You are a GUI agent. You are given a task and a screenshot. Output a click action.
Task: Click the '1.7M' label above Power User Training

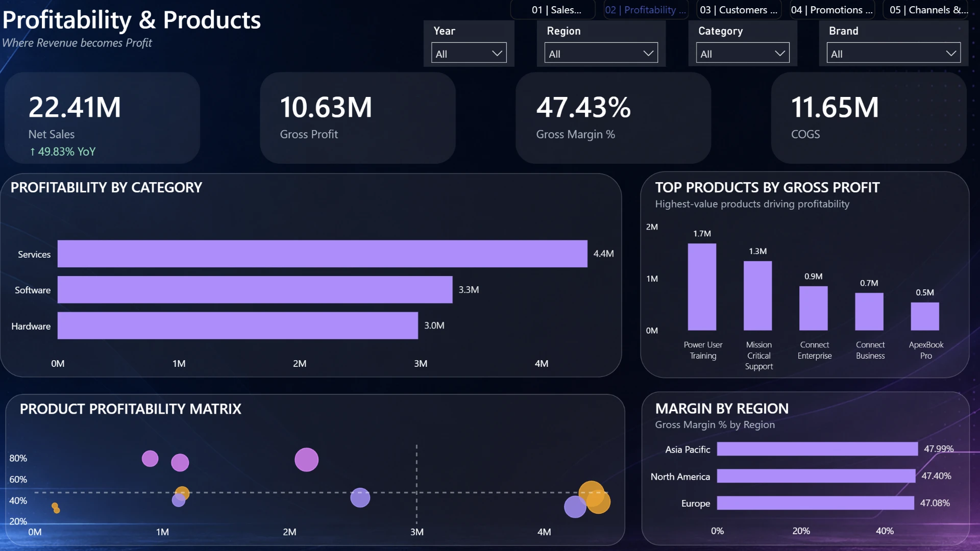(x=702, y=234)
